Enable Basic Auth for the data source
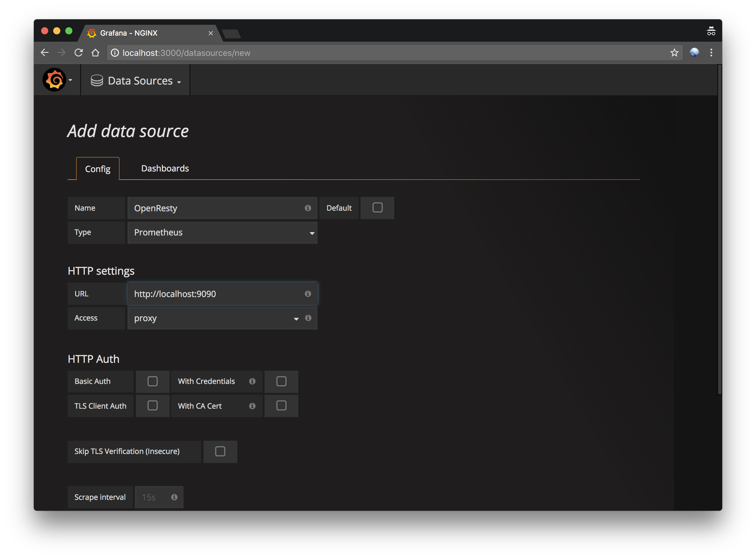Screen dimensions: 756x559 coord(152,381)
